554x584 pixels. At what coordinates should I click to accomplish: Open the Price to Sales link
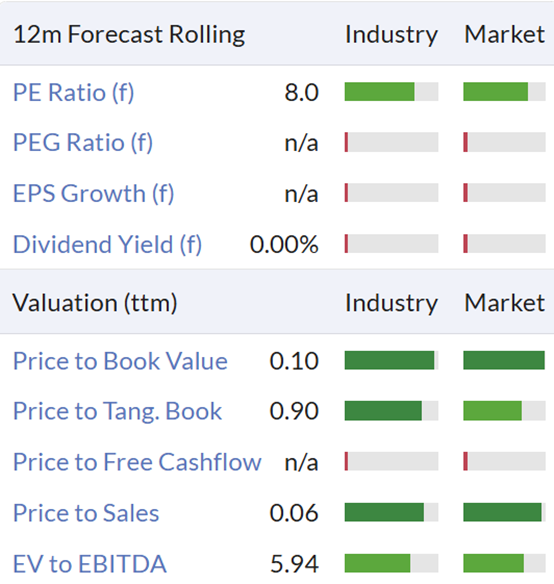pos(86,513)
